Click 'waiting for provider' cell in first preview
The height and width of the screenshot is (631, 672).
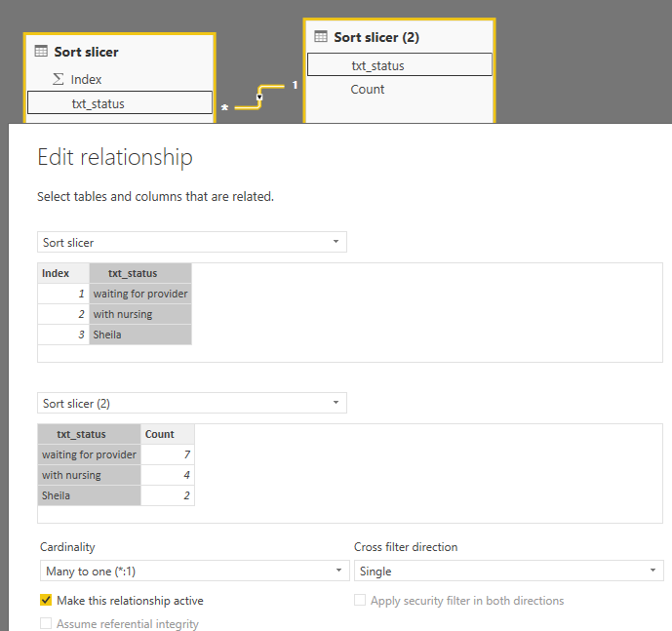140,294
